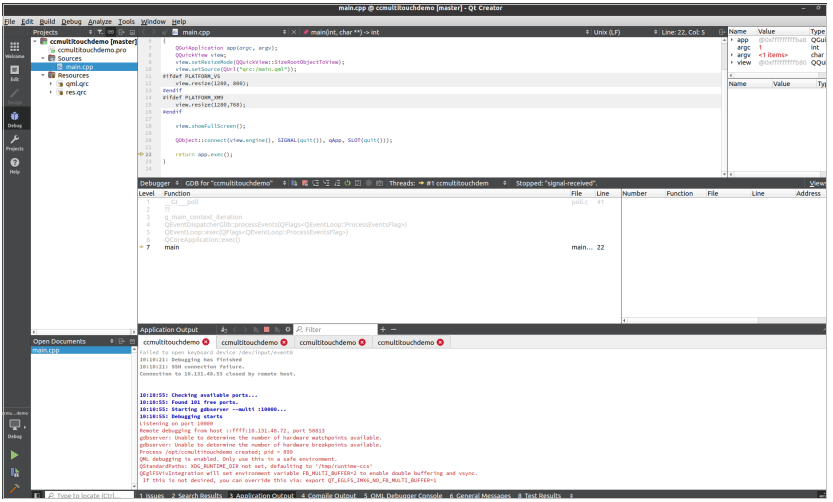The image size is (833, 502).
Task: Open the Projects mode wrench icon
Action: 14,142
